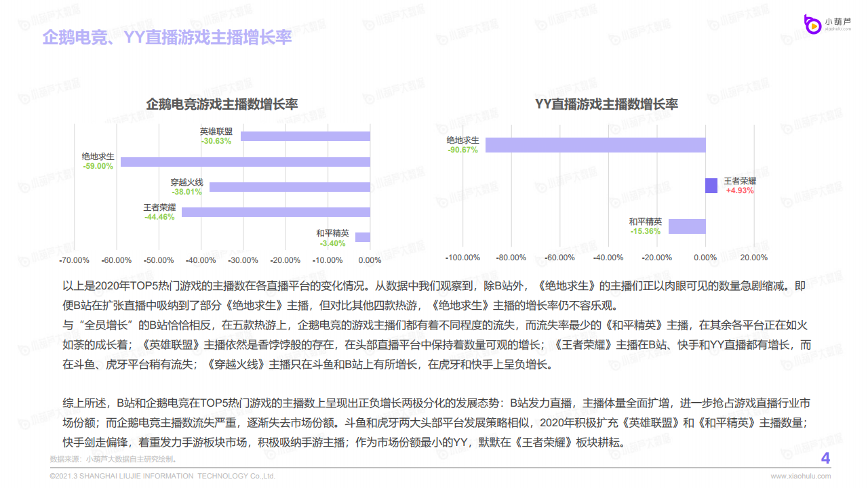
Task: Select the 企鹅电竞游戏主播数增长率 chart title
Action: coord(222,104)
